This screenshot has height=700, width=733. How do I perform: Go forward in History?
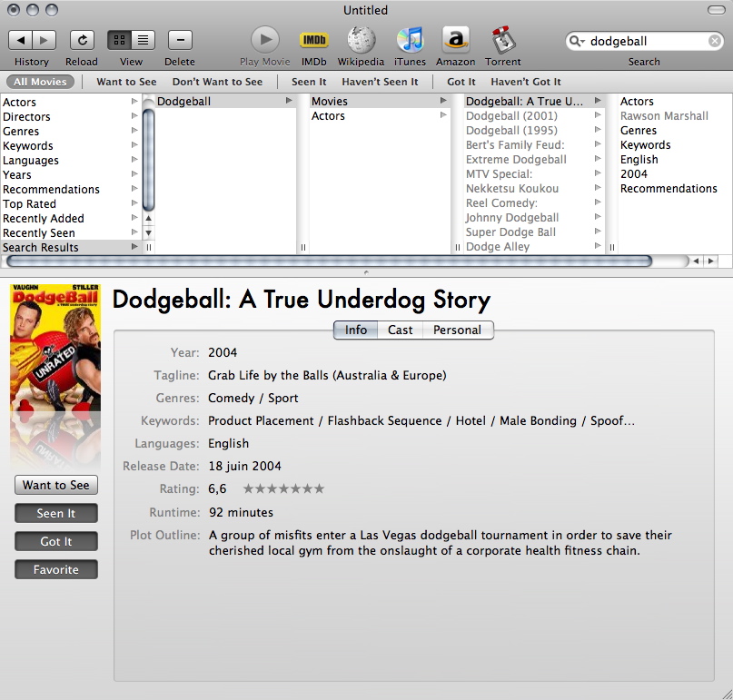[x=44, y=40]
